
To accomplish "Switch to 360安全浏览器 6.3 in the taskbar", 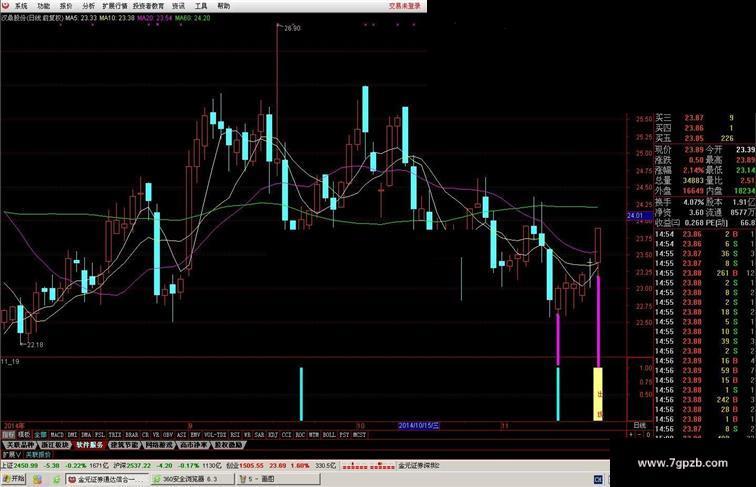I will pyautogui.click(x=191, y=479).
